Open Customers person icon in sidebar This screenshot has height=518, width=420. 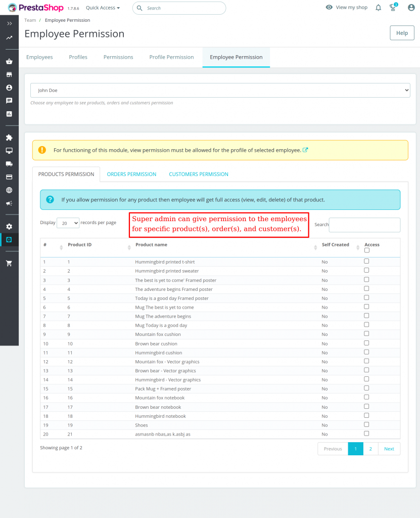pyautogui.click(x=9, y=88)
